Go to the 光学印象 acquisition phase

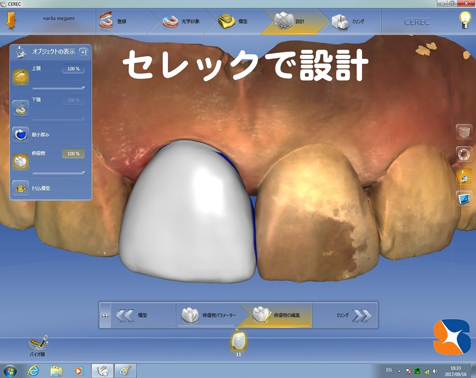click(x=182, y=21)
